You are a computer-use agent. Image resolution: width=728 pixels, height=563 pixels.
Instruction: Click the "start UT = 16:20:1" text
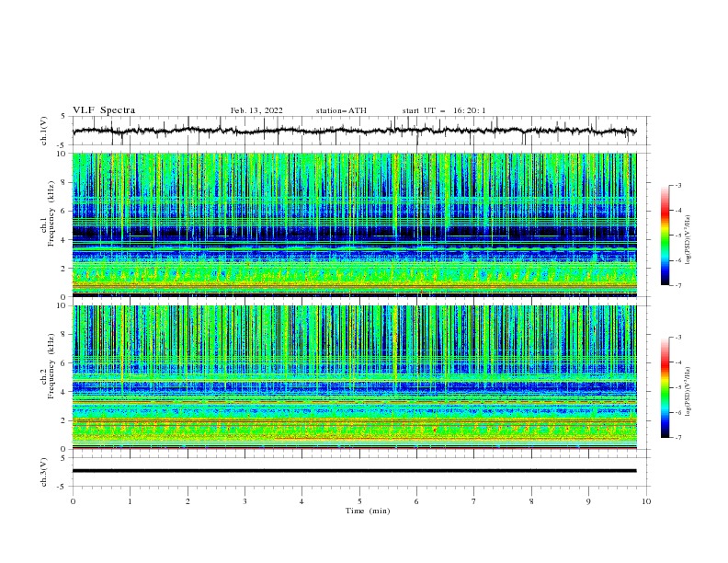point(444,110)
